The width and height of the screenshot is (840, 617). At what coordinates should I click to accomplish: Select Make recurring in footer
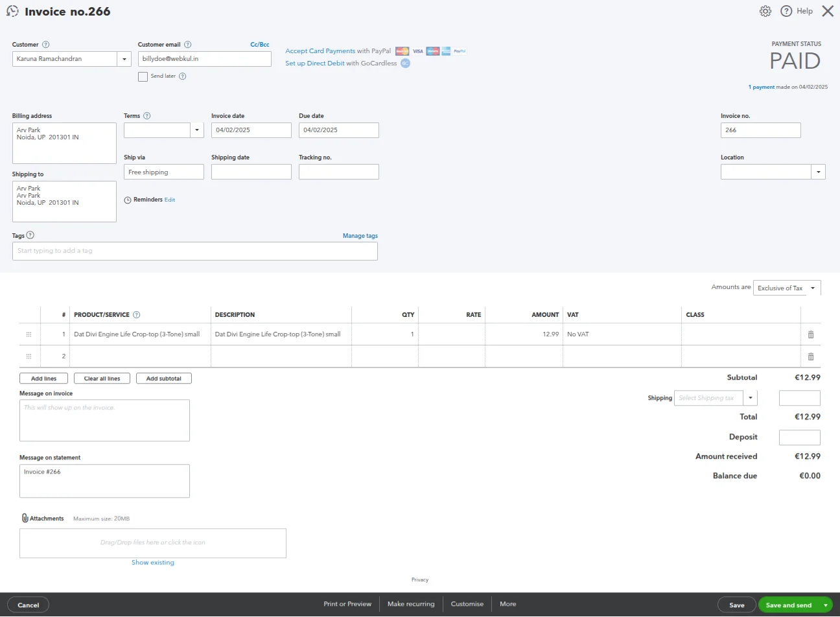click(411, 604)
